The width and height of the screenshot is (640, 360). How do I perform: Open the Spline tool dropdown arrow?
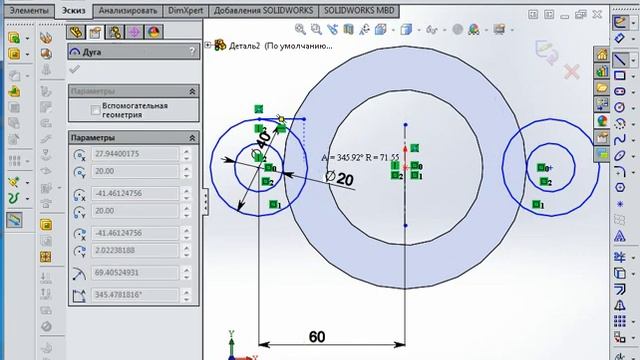point(633,140)
